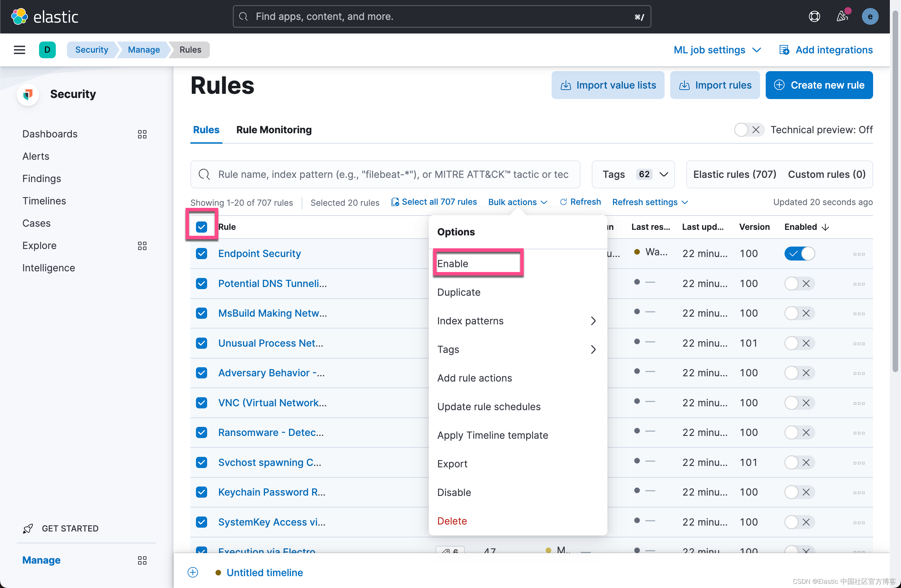
Task: Toggle the hamburger navigation menu
Action: point(19,50)
